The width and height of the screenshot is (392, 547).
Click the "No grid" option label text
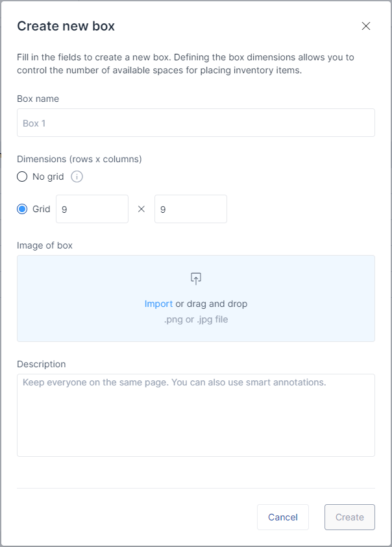(x=48, y=176)
